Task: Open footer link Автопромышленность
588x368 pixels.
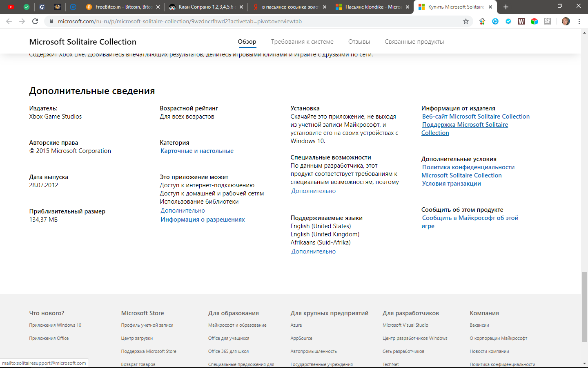Action: point(314,351)
